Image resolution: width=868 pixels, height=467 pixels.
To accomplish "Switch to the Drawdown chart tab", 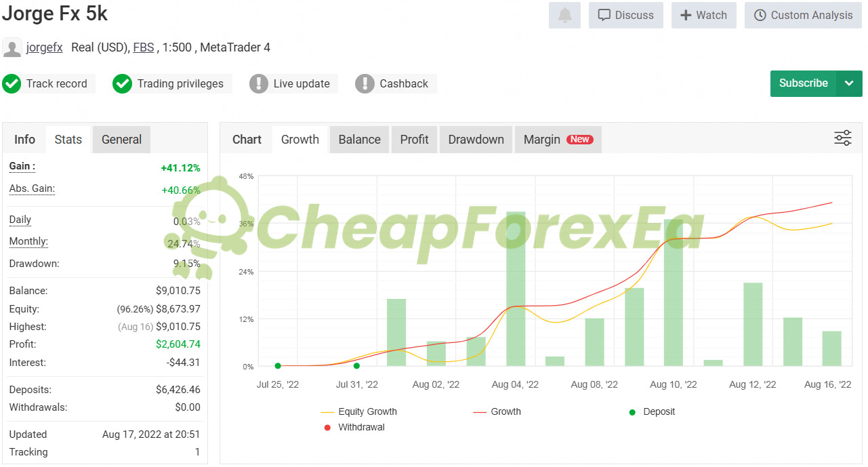I will pyautogui.click(x=476, y=140).
